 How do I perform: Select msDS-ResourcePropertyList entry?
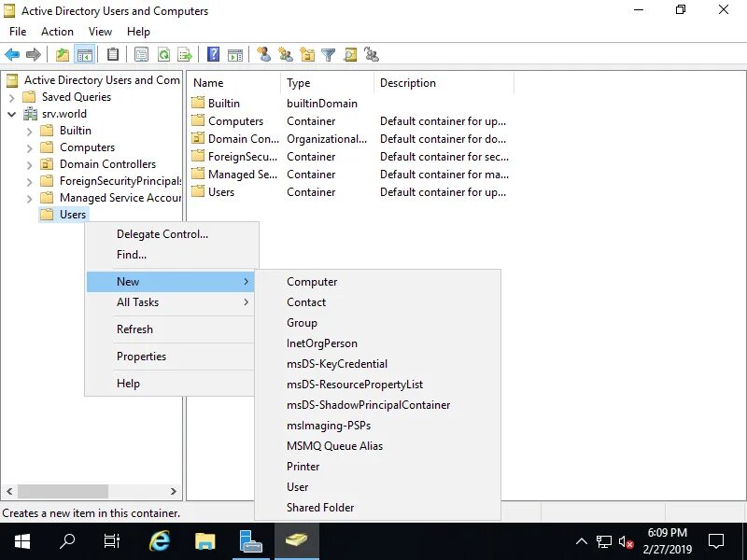(378, 384)
